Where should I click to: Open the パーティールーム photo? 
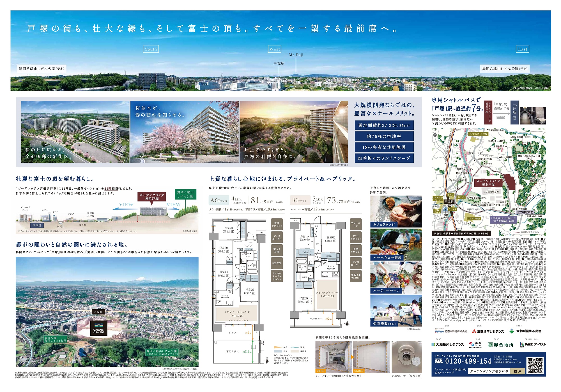(x=396, y=278)
